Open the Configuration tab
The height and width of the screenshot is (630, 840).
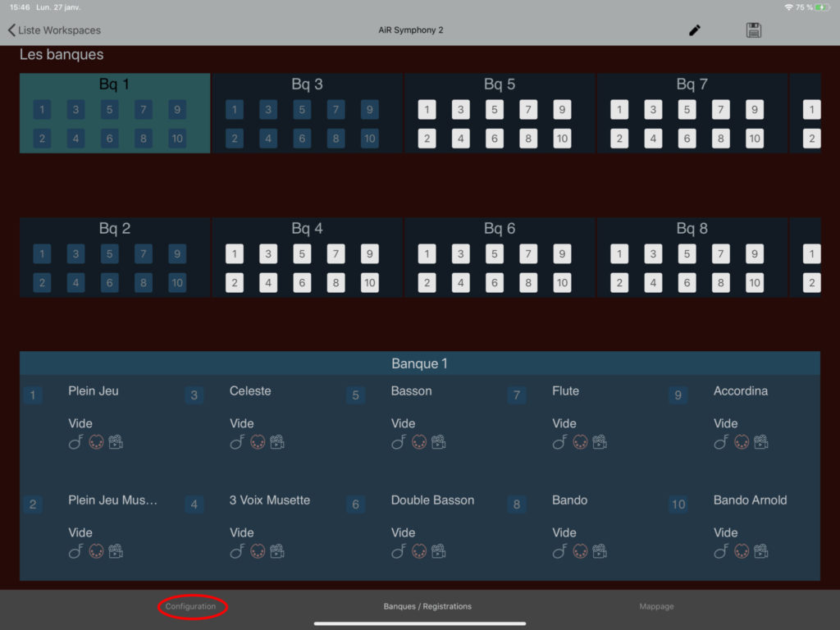coord(191,607)
